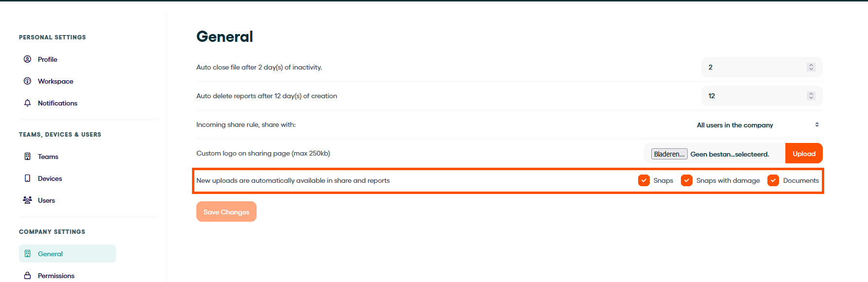Click the Devices phone icon
This screenshot has width=868, height=282.
tap(27, 178)
